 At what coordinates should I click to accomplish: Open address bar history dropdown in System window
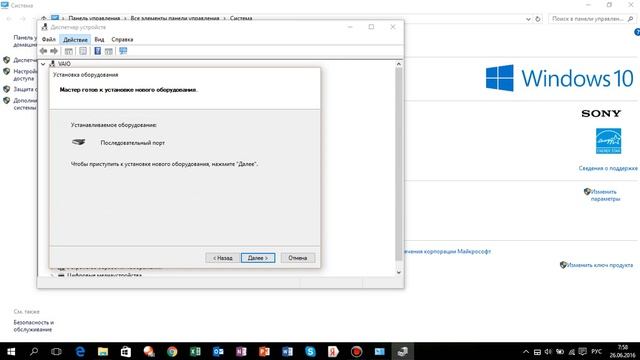click(x=528, y=19)
